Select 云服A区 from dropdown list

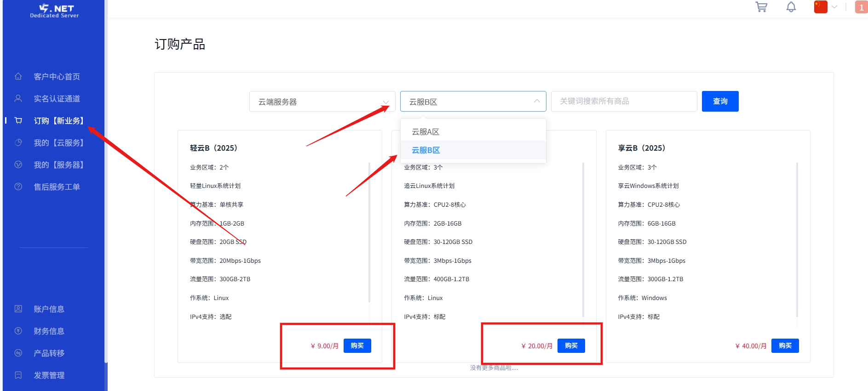click(x=425, y=132)
